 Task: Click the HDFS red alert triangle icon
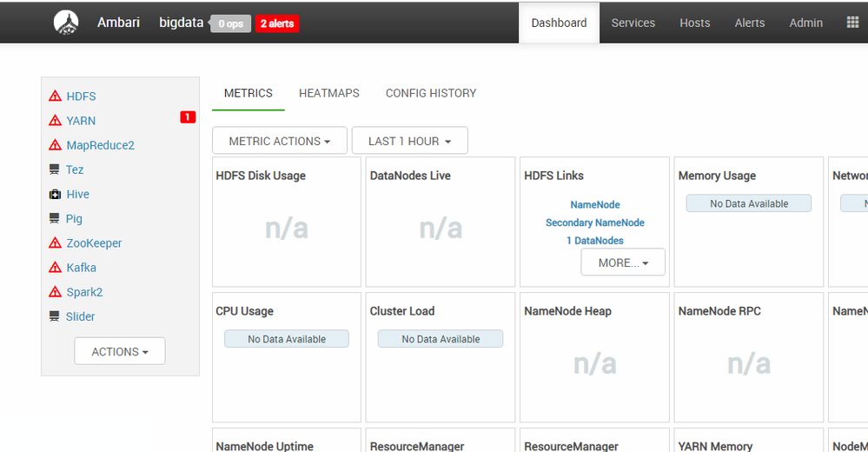pos(55,96)
